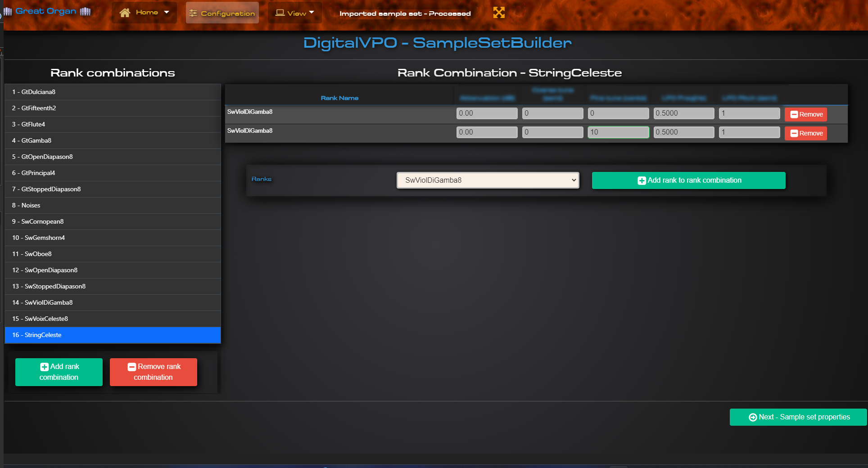Image resolution: width=868 pixels, height=468 pixels.
Task: Click the Fine tune (cents) column header
Action: [x=618, y=98]
